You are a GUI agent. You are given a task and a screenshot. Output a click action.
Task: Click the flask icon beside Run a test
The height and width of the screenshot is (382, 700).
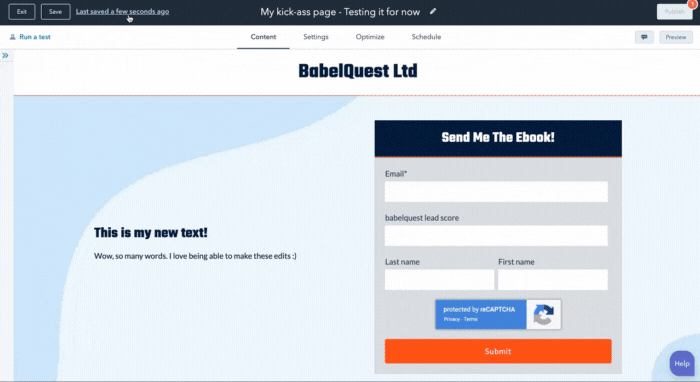(x=12, y=37)
